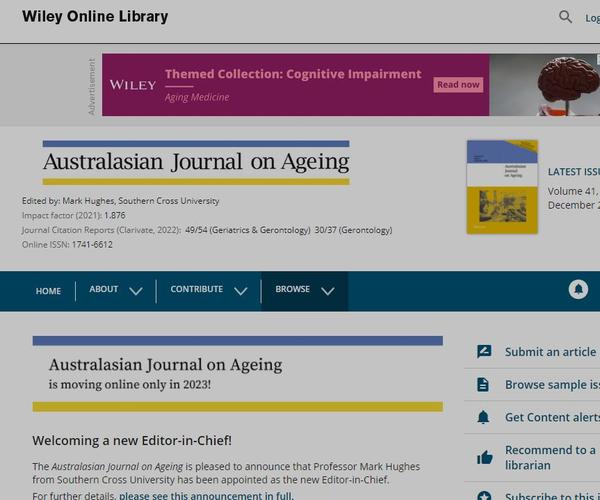
Task: Click the Australasian Journal on Ageing title banner
Action: [x=196, y=163]
